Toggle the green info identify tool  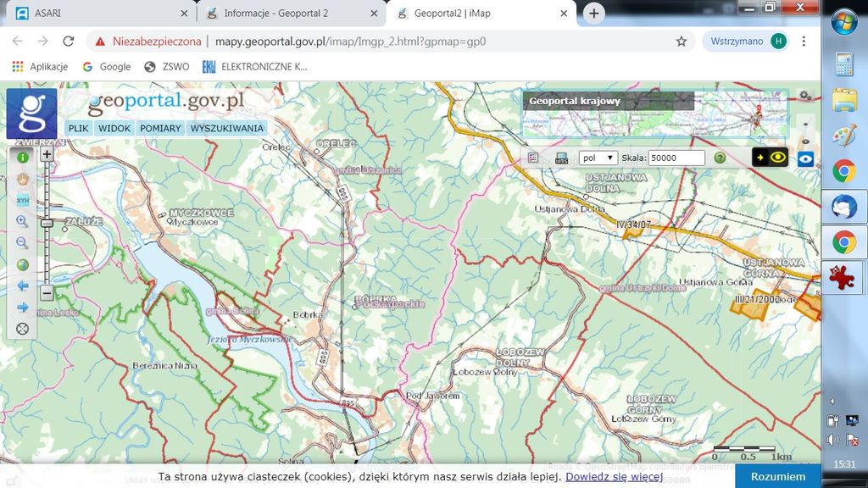22,158
